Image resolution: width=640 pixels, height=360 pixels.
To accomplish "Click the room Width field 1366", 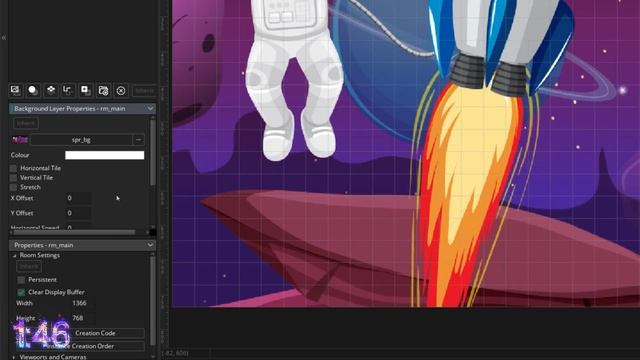I will [x=82, y=303].
